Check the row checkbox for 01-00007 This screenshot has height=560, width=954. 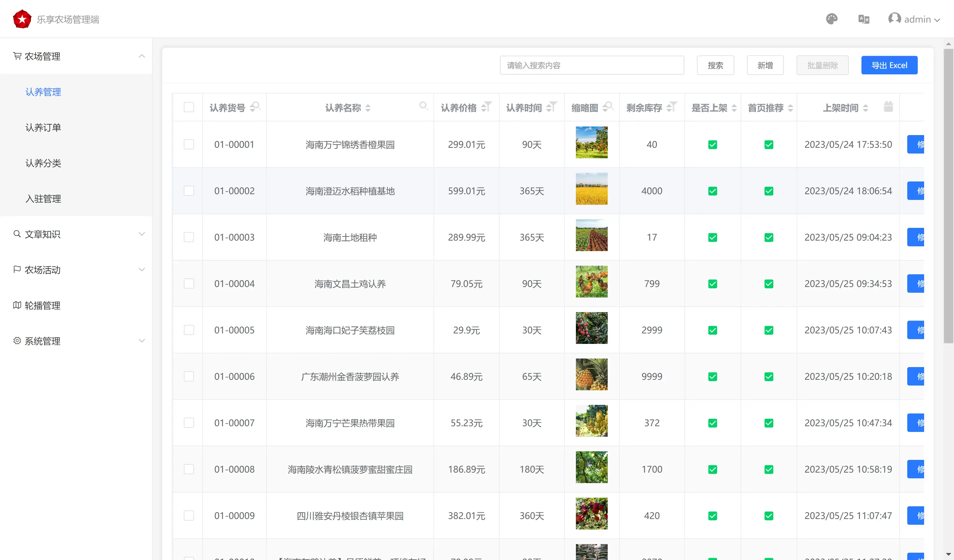click(x=189, y=423)
